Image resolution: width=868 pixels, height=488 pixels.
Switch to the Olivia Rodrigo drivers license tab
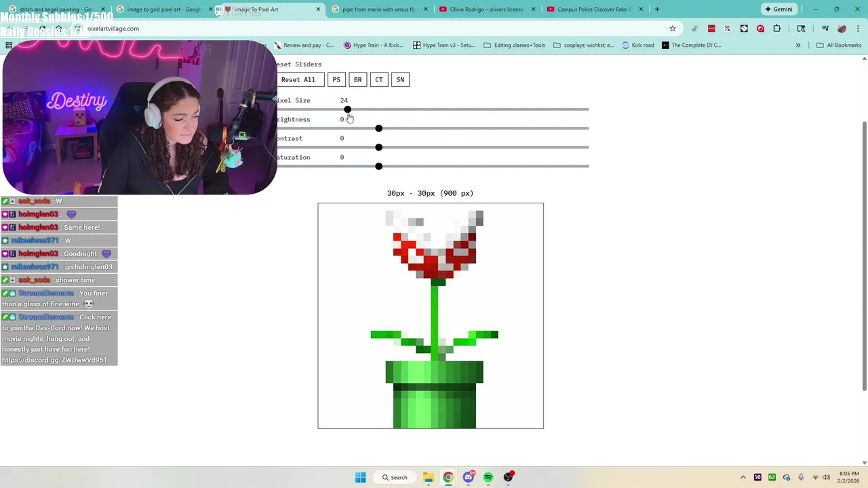pos(486,9)
